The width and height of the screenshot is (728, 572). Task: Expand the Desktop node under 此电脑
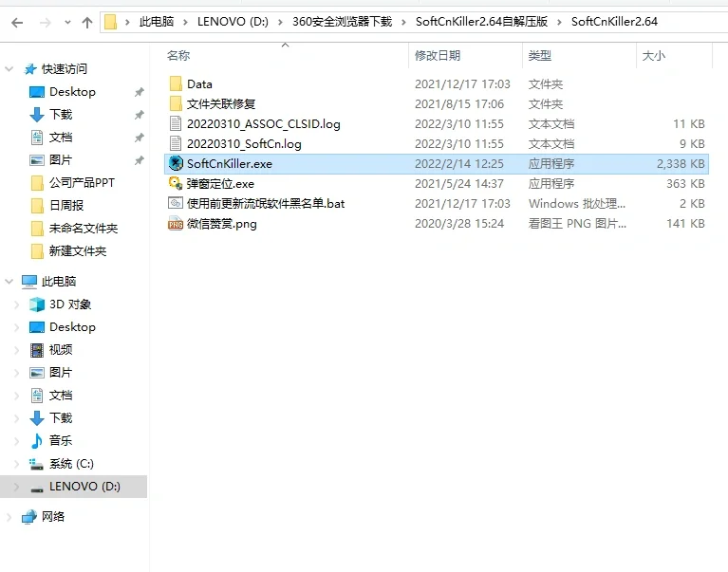(17, 327)
